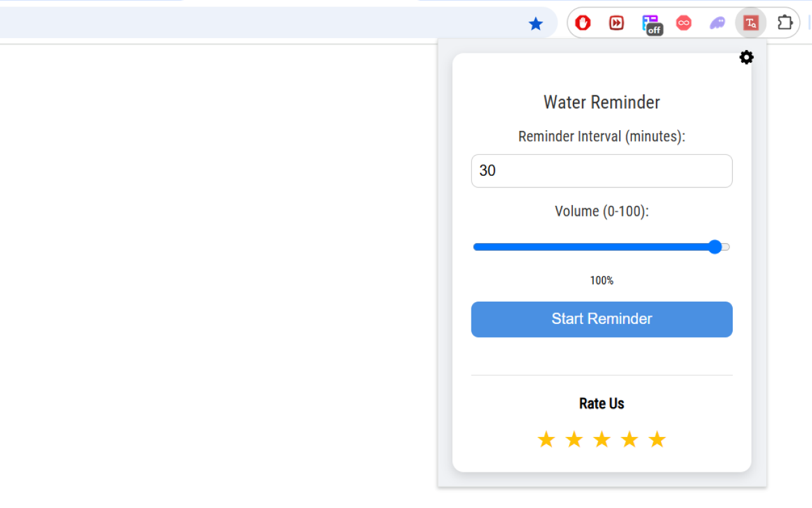The width and height of the screenshot is (812, 508).
Task: Rate five stars using the last star
Action: pyautogui.click(x=657, y=439)
